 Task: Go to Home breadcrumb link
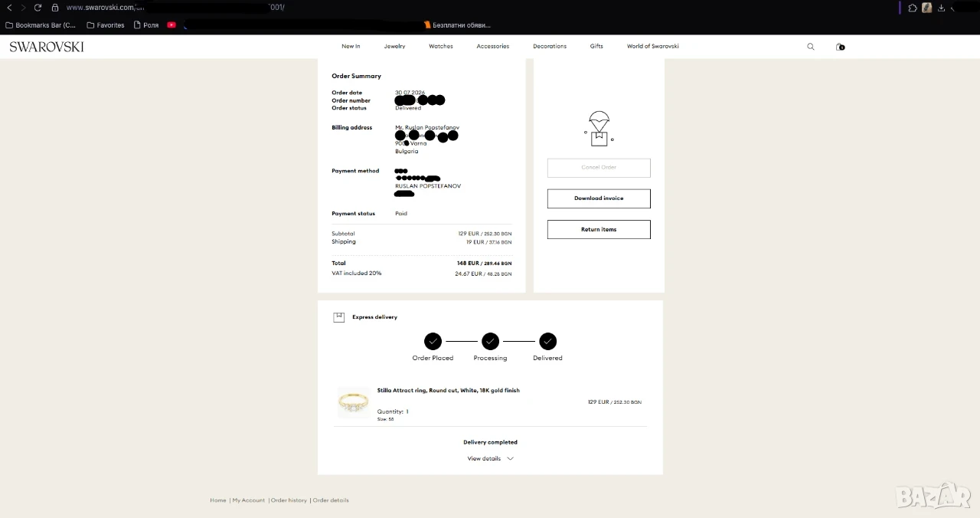[x=218, y=500]
